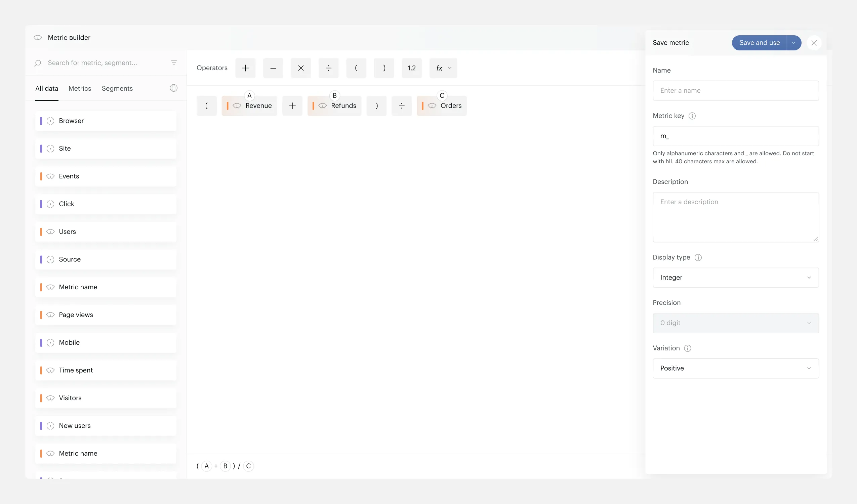Select the Visitors metric item
857x504 pixels.
106,398
